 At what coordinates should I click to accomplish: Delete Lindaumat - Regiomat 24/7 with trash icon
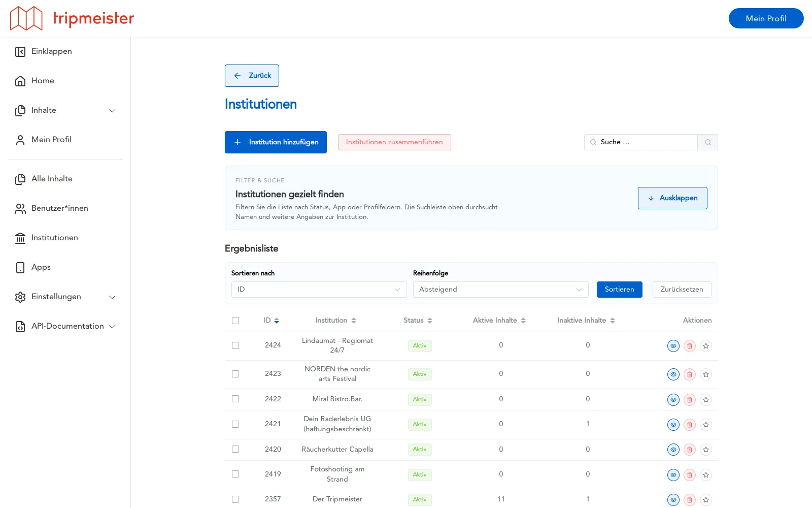pos(689,346)
